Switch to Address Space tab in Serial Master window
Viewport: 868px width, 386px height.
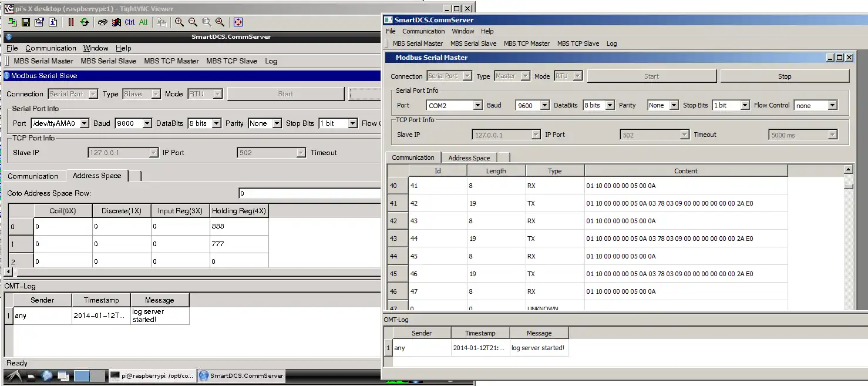tap(469, 158)
